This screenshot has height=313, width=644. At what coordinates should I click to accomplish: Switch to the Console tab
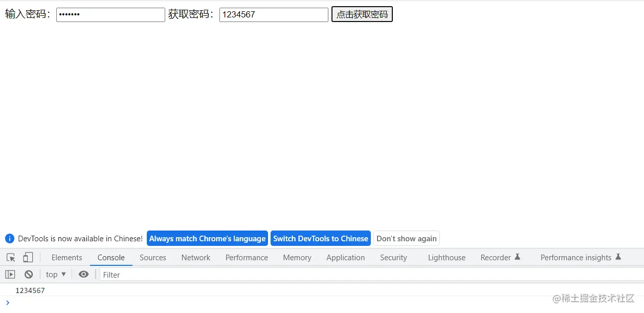[x=111, y=258]
